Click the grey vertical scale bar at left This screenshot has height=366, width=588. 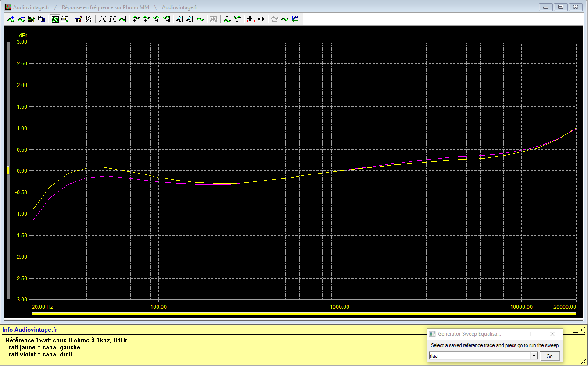pos(8,170)
